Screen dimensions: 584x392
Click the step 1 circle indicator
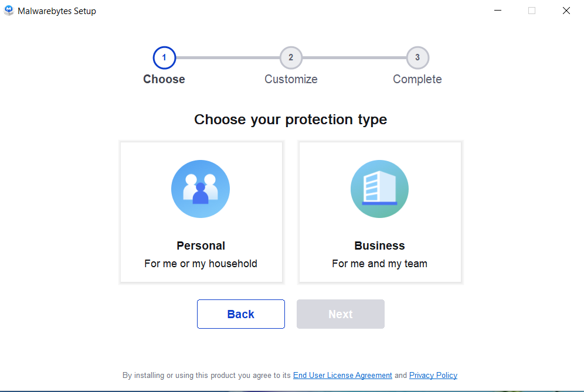tap(164, 57)
